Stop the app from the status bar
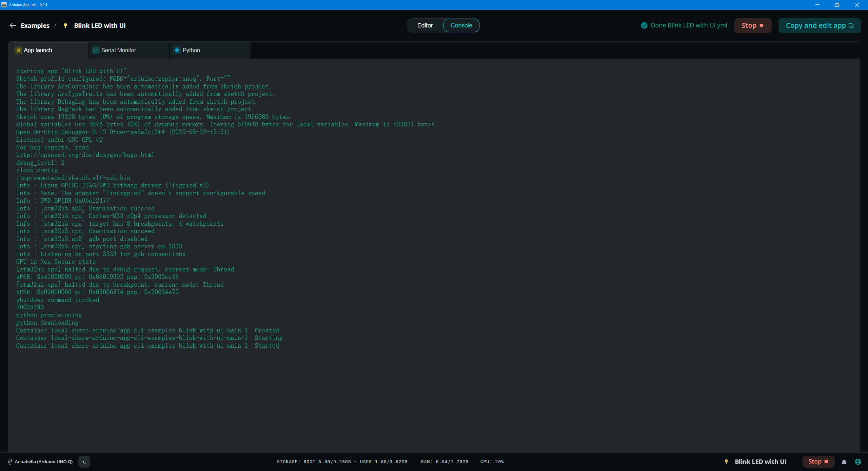The width and height of the screenshot is (868, 471). pos(818,462)
